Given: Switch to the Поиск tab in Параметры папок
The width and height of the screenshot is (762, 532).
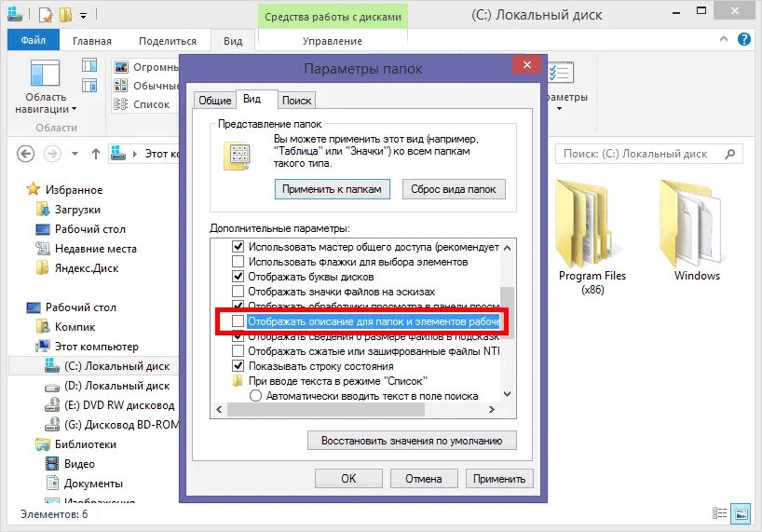Looking at the screenshot, I should [296, 100].
